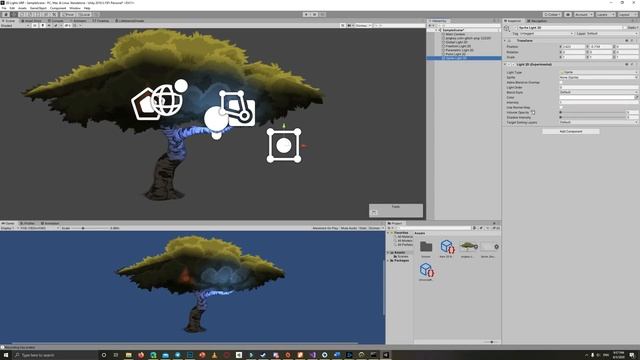Screen dimensions: 640x360
Task: Select the Move tool in the toolbar
Action: tap(14, 14)
